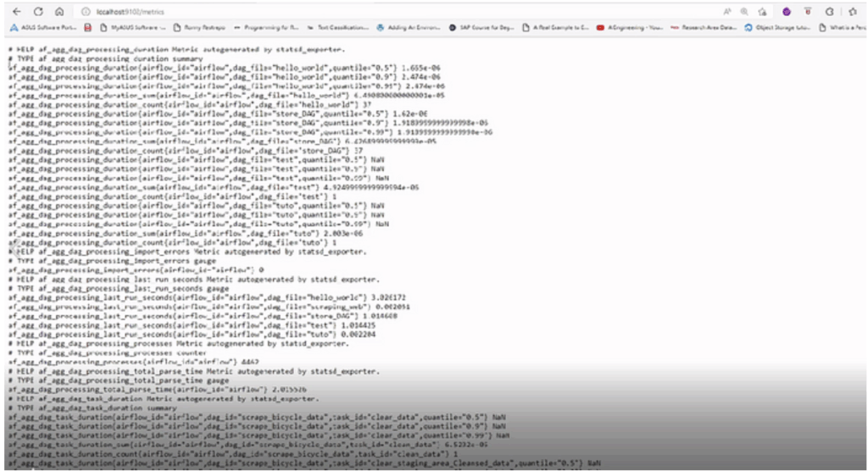Reload the metrics page
This screenshot has height=471, width=868.
(37, 12)
